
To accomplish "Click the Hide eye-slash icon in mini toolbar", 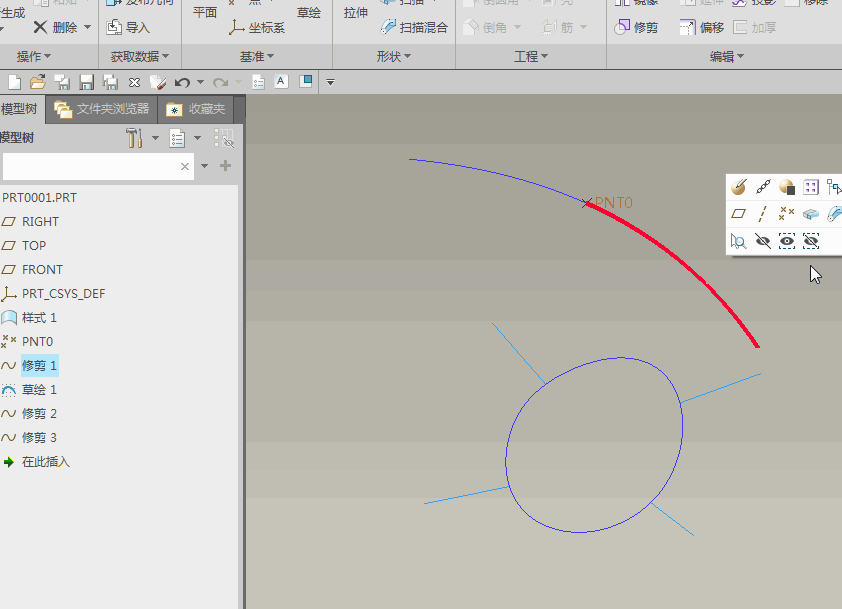I will [763, 241].
